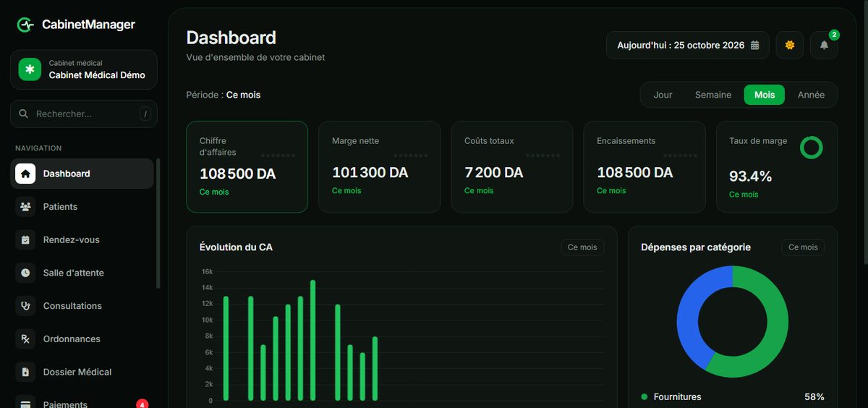Open today's date picker button
This screenshot has height=408, width=868.
687,45
